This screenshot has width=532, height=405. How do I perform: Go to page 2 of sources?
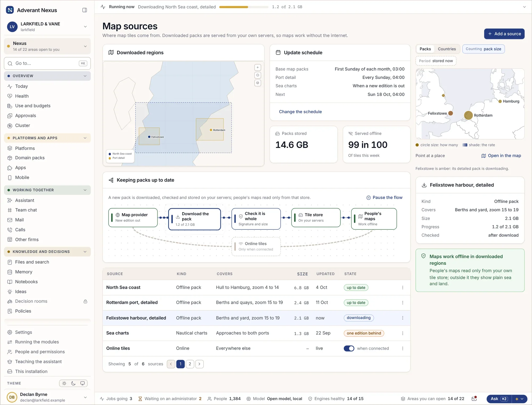pyautogui.click(x=190, y=364)
